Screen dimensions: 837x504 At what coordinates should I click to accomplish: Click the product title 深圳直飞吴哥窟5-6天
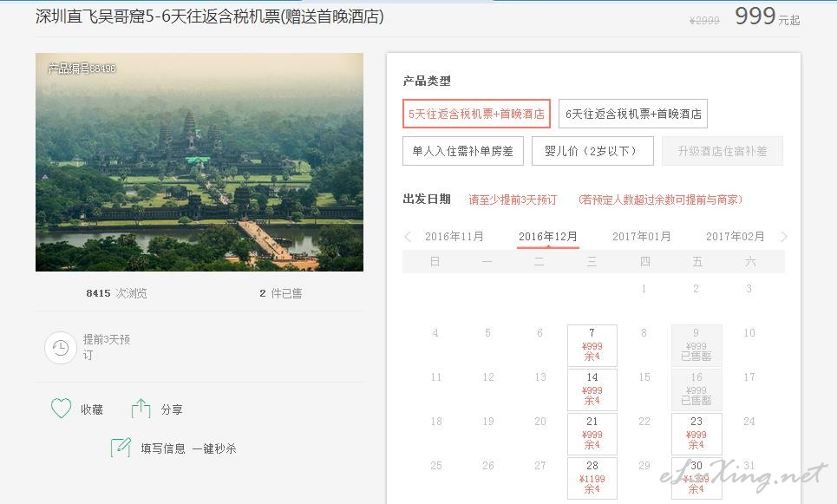(x=210, y=17)
